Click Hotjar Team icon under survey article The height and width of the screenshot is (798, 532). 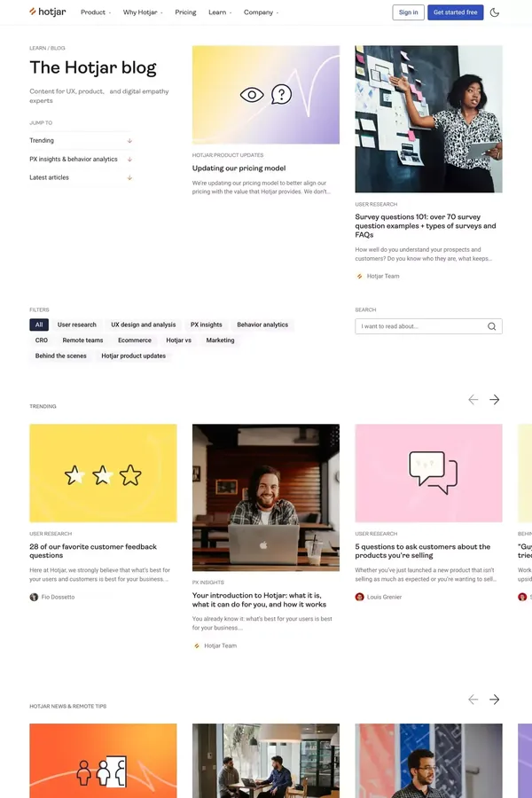[x=359, y=277]
